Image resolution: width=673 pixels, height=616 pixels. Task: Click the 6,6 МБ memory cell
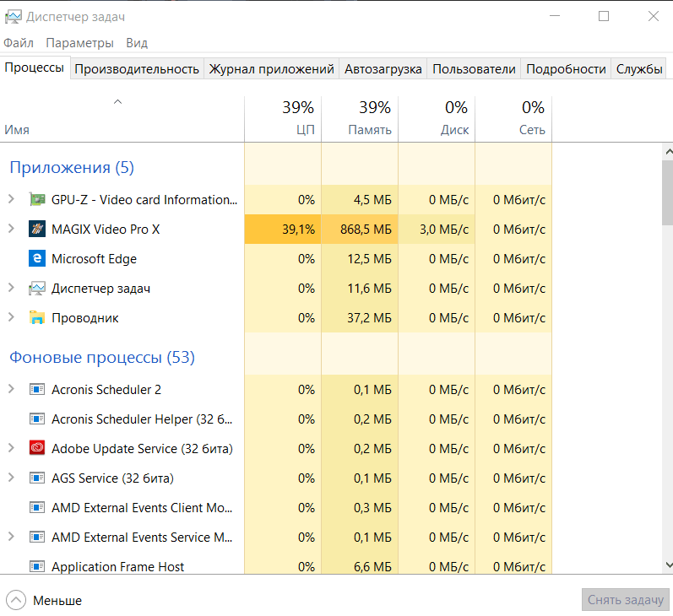click(x=360, y=567)
